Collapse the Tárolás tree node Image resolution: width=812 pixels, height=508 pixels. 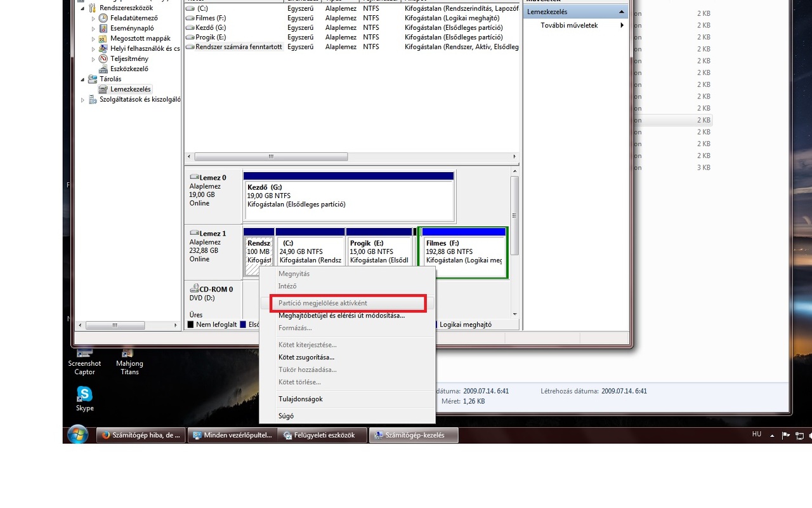click(82, 79)
